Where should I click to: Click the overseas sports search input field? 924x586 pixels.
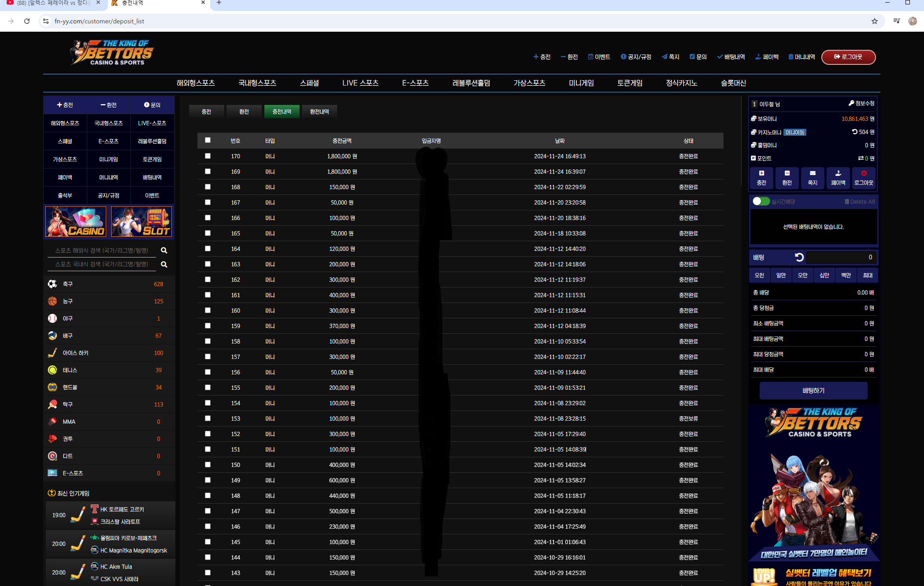point(102,250)
